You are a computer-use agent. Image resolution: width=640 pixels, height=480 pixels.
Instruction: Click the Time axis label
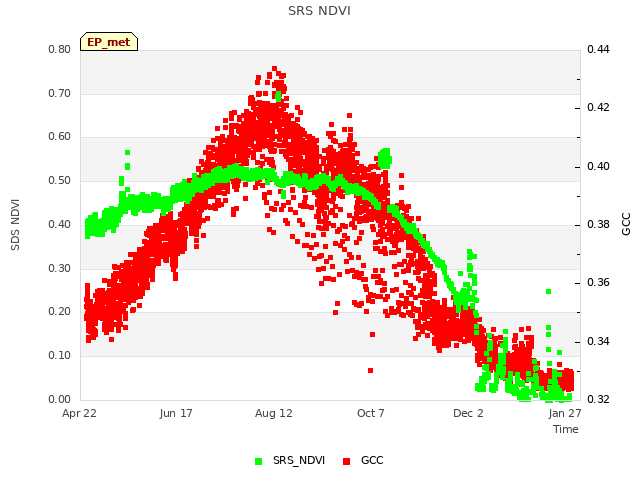coord(566,429)
